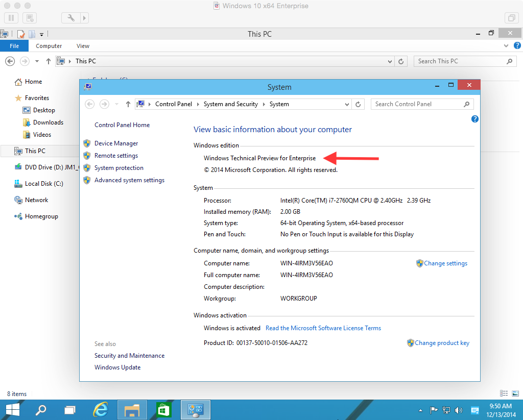Viewport: 523px width, 420px height.
Task: Expand chevron after System and Security breadcrumb
Action: point(264,104)
